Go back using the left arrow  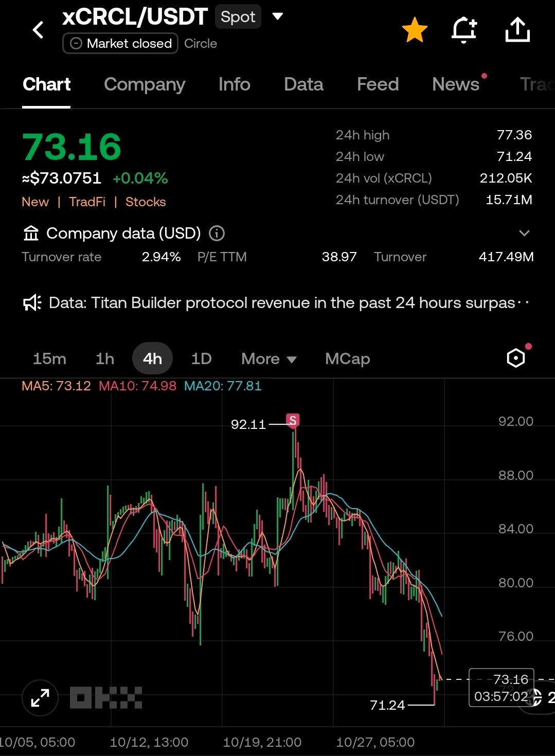click(x=38, y=30)
